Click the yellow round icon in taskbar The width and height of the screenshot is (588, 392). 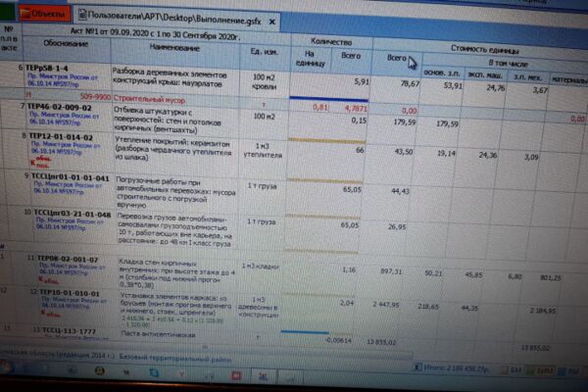[99, 370]
